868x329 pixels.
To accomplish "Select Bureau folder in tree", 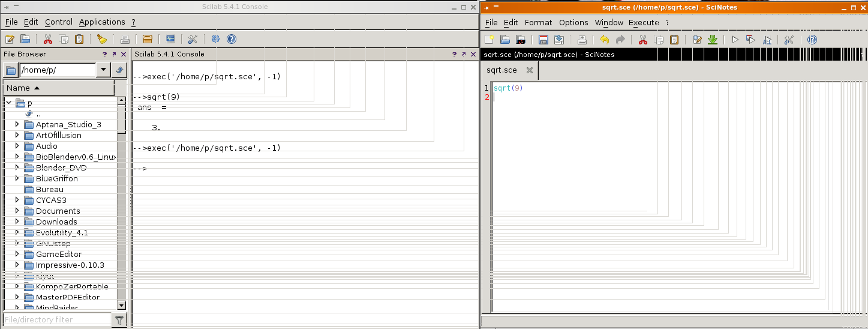I will (50, 189).
